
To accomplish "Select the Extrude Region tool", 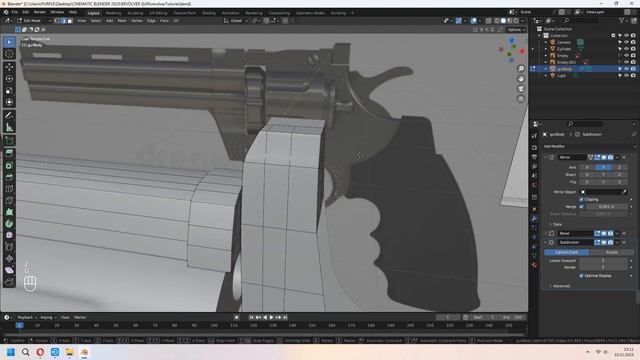I will tap(9, 153).
